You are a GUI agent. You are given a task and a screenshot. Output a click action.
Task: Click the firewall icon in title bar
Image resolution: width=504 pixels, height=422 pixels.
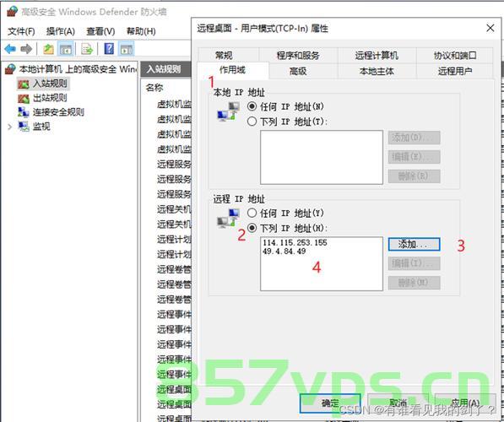point(12,12)
